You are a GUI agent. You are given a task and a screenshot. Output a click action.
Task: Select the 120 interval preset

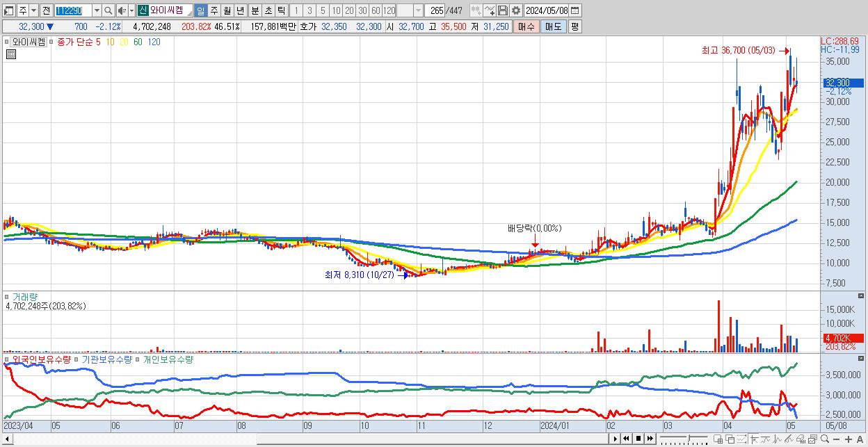[389, 10]
